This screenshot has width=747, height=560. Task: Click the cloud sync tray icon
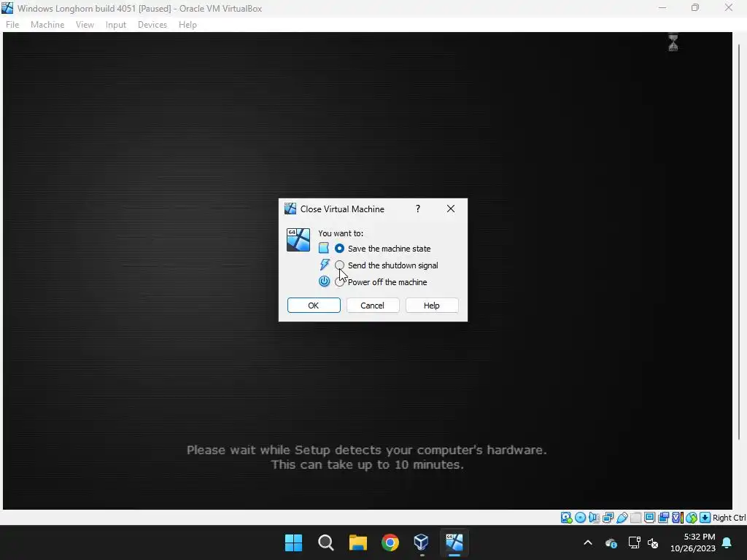click(611, 542)
